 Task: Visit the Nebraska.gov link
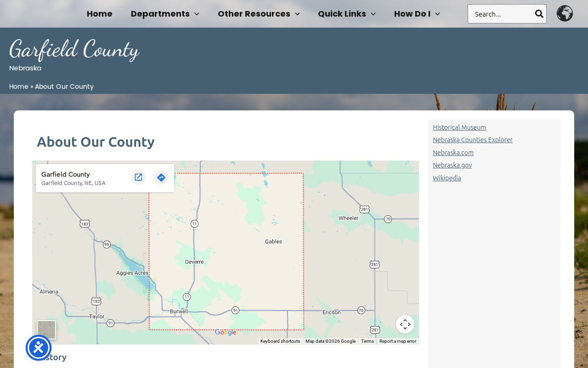pyautogui.click(x=452, y=165)
